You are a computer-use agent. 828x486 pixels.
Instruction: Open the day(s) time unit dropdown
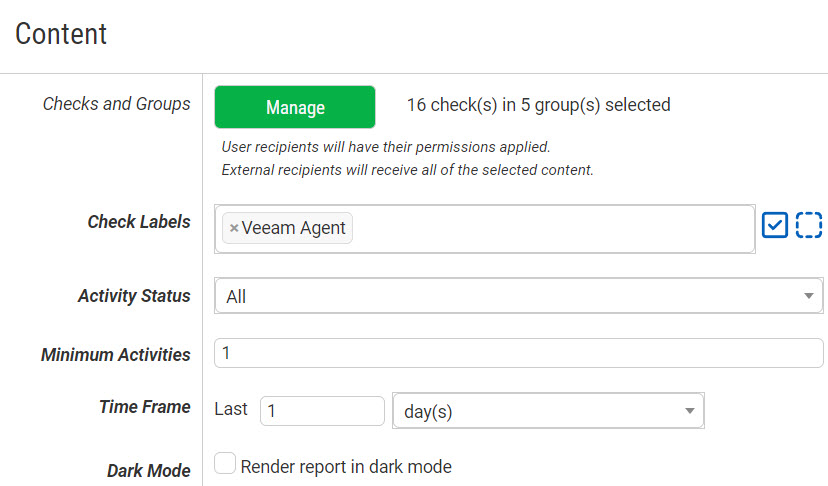pos(540,412)
